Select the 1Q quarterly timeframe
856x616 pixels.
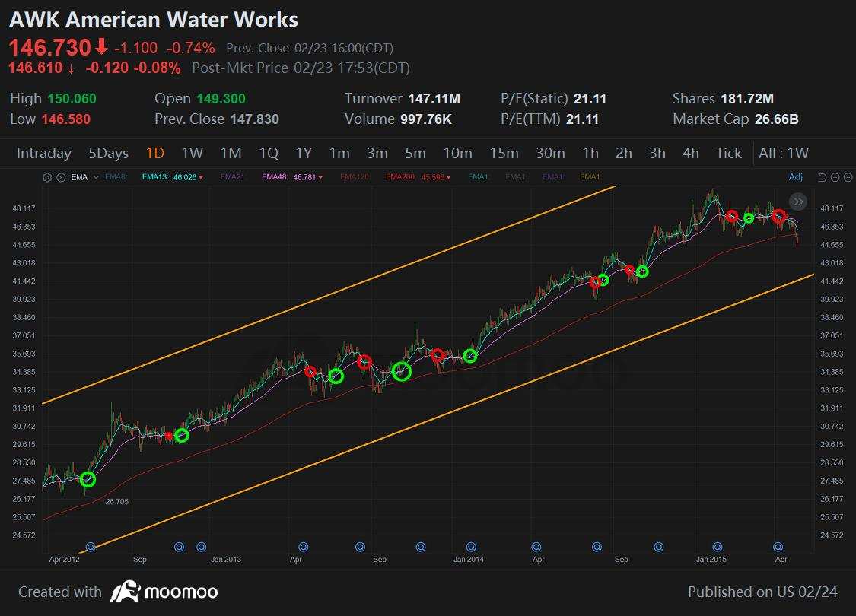(x=269, y=154)
